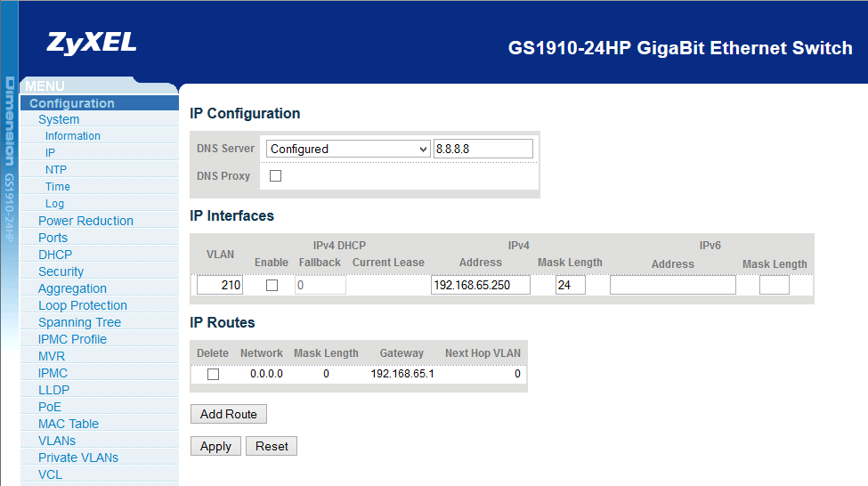This screenshot has height=486, width=868.
Task: Open the Aggregation menu item
Action: point(72,288)
